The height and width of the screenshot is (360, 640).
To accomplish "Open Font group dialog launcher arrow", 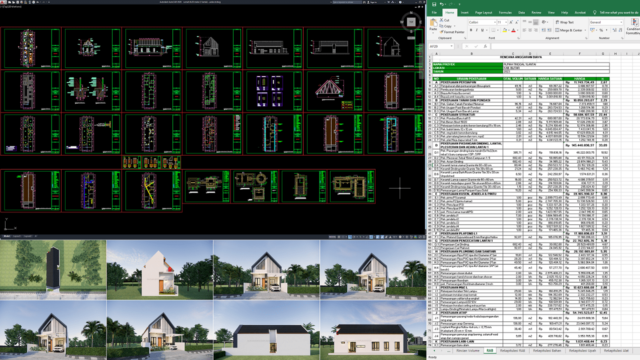I will [x=518, y=38].
